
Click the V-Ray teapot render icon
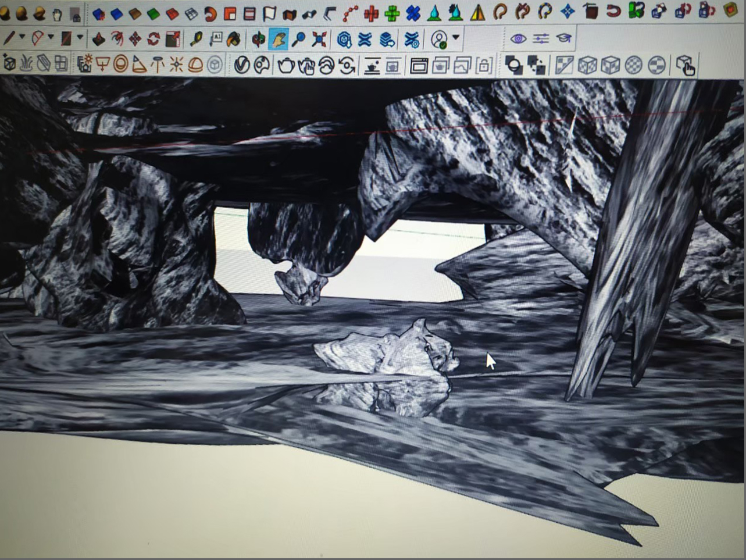(x=285, y=66)
